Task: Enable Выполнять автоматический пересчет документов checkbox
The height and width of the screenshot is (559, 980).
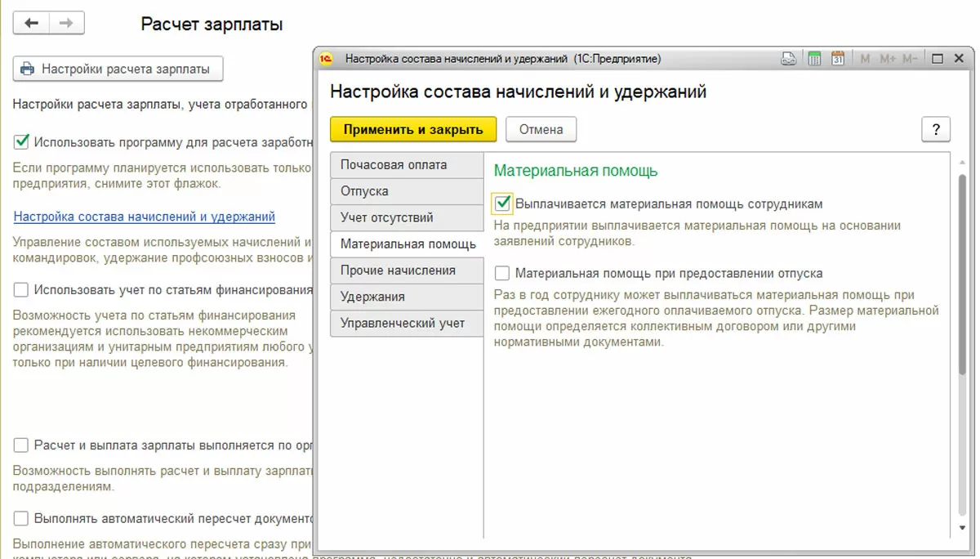Action: pyautogui.click(x=21, y=518)
